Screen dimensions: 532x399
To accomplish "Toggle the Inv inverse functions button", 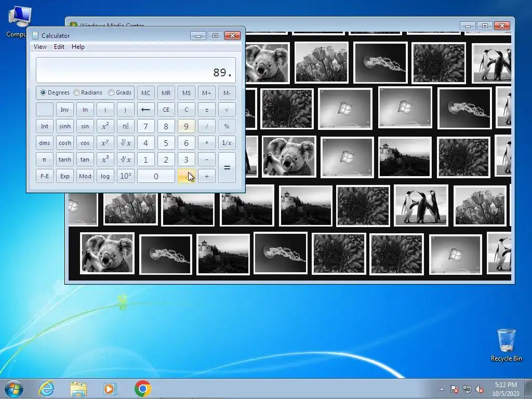I will pyautogui.click(x=64, y=110).
